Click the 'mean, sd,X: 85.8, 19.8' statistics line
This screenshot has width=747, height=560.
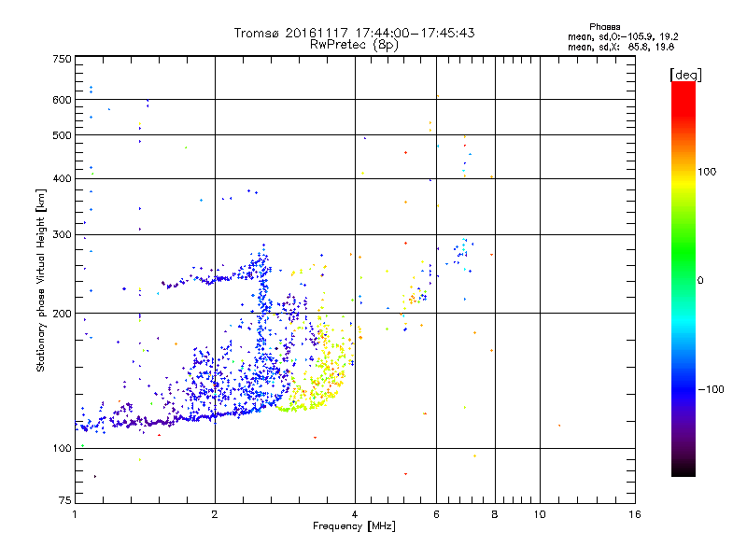tap(621, 47)
